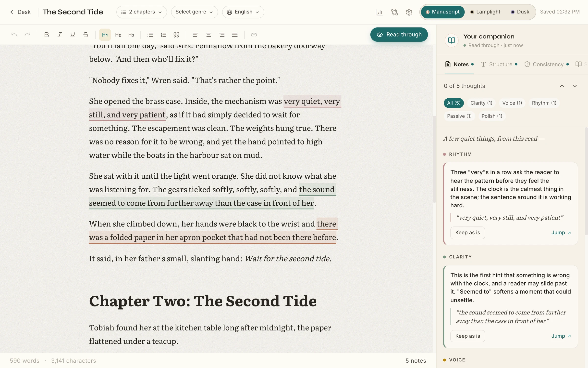Screen dimensions: 588x368
Task: Toggle italic formatting
Action: tap(59, 35)
